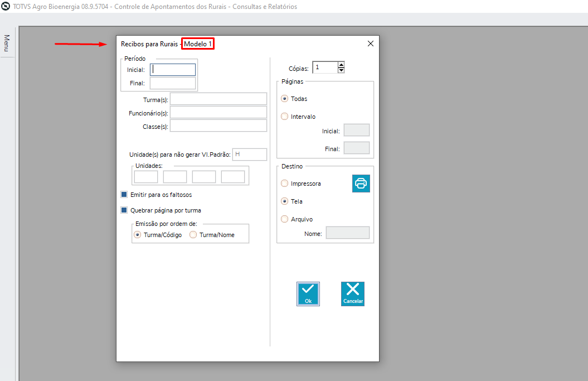Toggle Quebrar página por turma checkbox
This screenshot has height=381, width=588.
[x=124, y=210]
